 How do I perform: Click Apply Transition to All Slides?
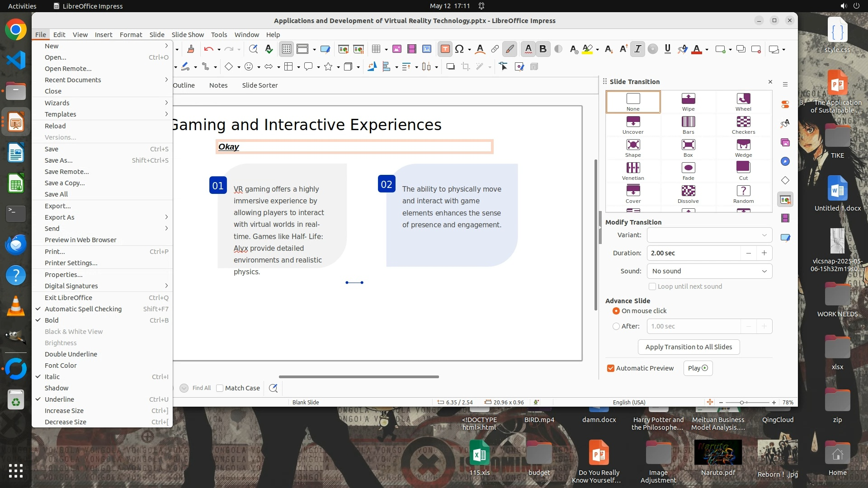[689, 347]
